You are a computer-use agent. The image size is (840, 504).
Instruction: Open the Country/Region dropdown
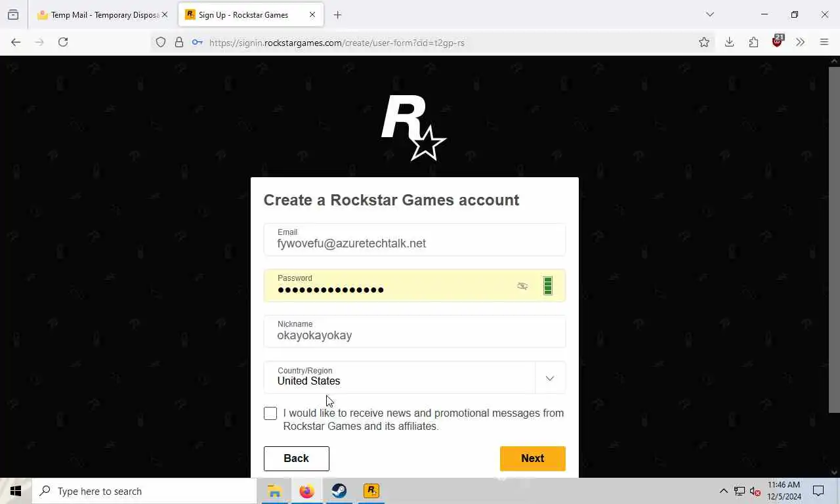coord(415,377)
